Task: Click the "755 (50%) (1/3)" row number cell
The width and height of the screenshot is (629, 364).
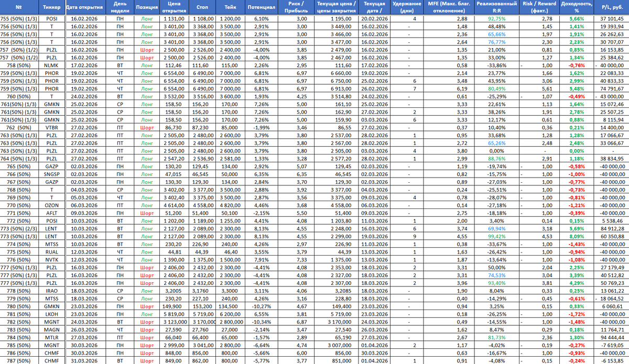Action: 19,19
